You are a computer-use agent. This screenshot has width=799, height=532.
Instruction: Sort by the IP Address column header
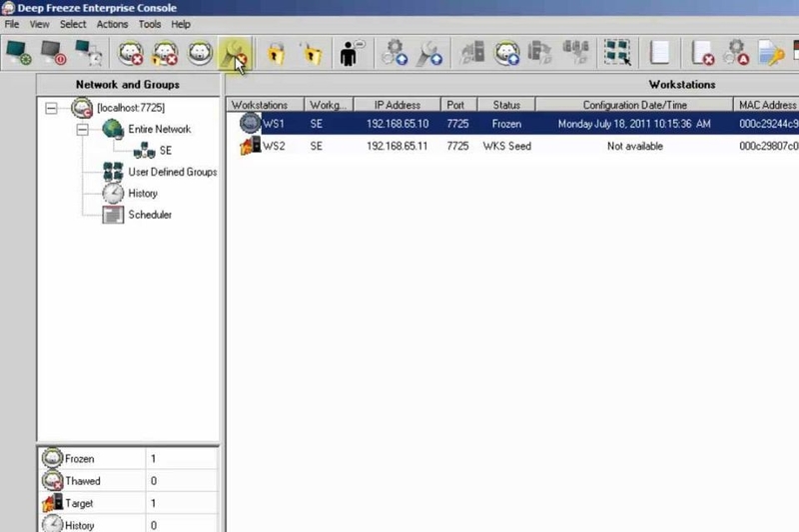pos(397,105)
